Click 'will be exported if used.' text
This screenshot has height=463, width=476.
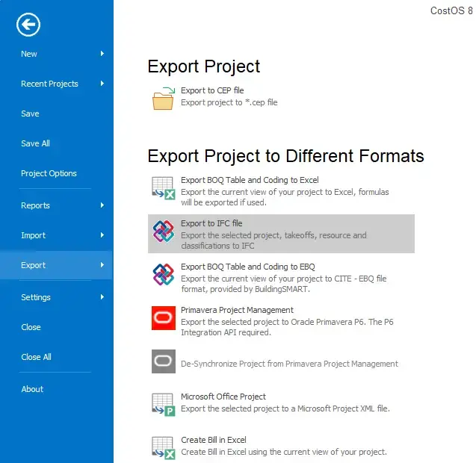point(223,202)
